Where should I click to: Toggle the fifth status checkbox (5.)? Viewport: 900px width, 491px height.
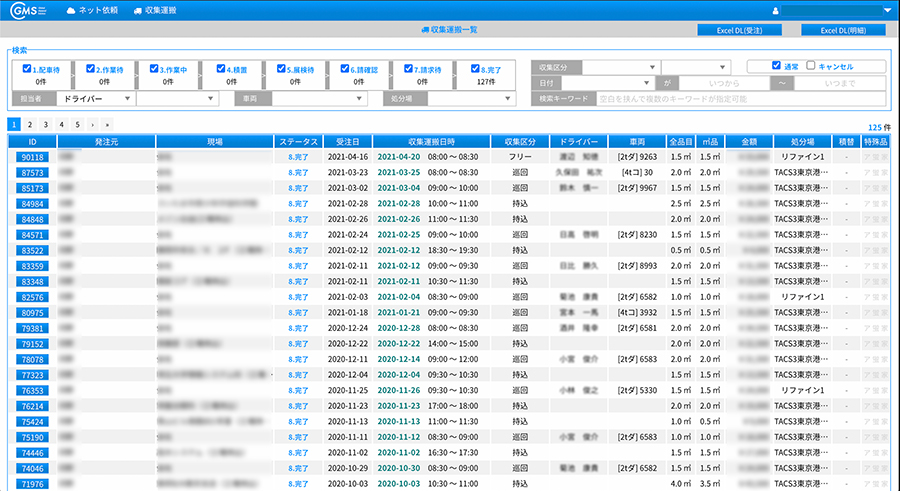(x=281, y=68)
